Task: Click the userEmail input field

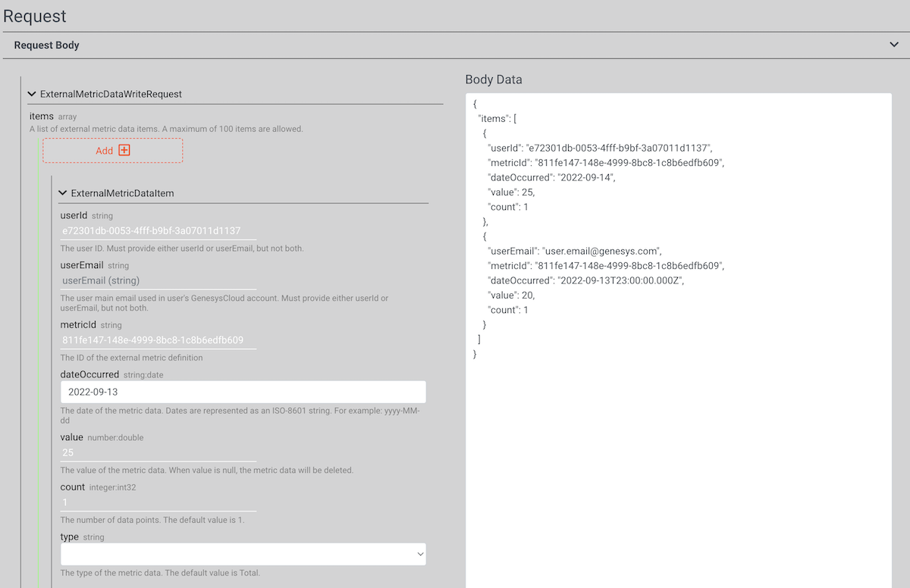Action: click(x=152, y=280)
